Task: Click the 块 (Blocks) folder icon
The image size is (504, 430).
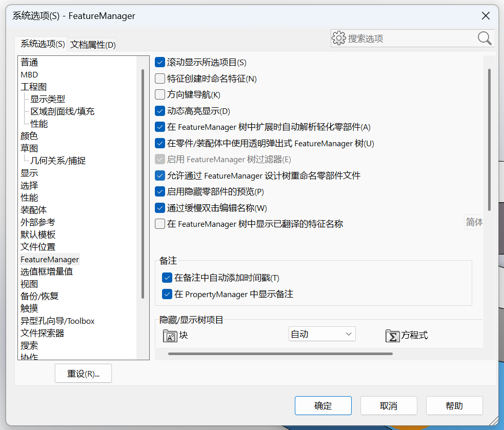Action: click(x=170, y=336)
